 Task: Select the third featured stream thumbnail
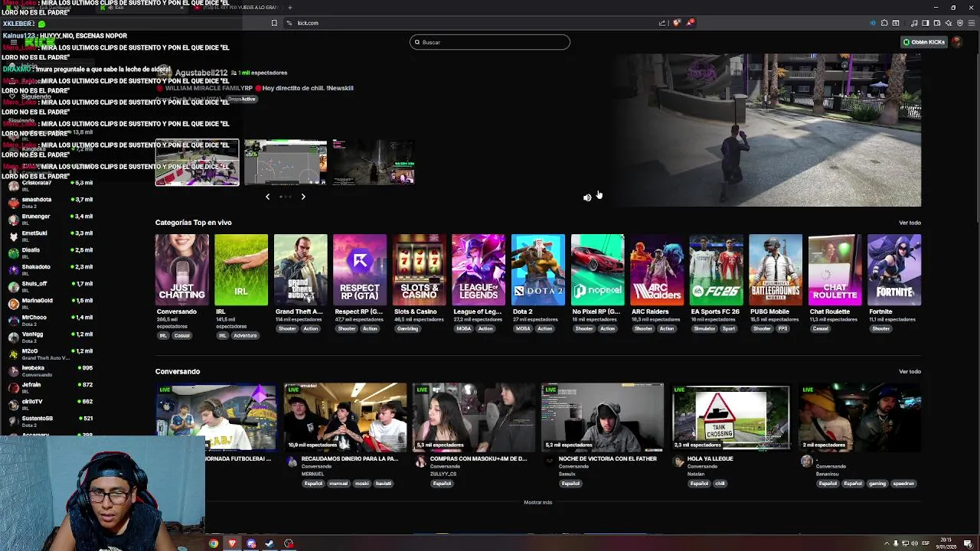pyautogui.click(x=374, y=162)
